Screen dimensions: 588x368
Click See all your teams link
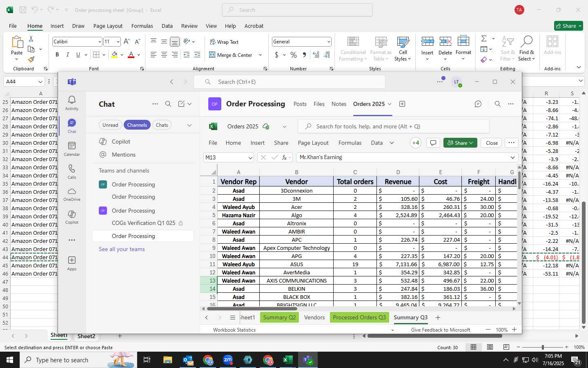(122, 249)
